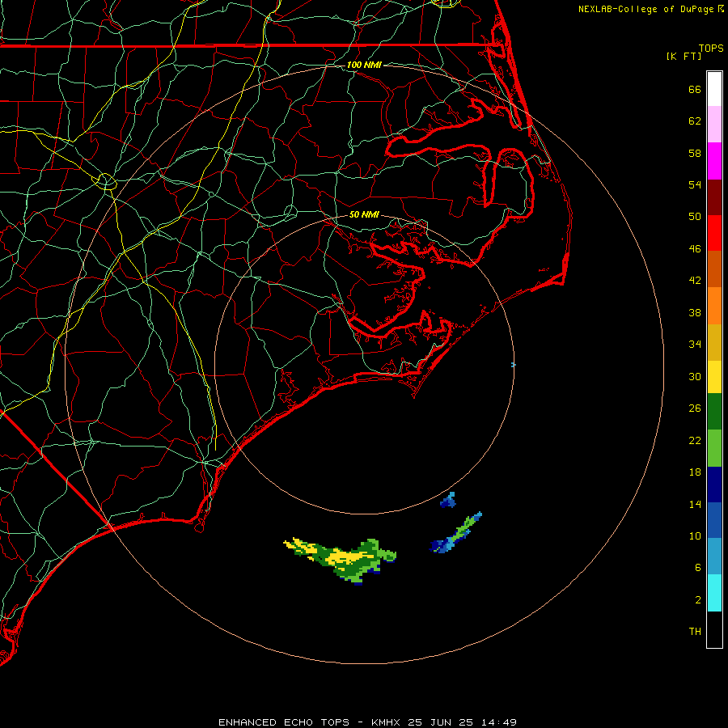Click the legend value '14'
Viewport: 728px width, 728px height.
tap(695, 504)
